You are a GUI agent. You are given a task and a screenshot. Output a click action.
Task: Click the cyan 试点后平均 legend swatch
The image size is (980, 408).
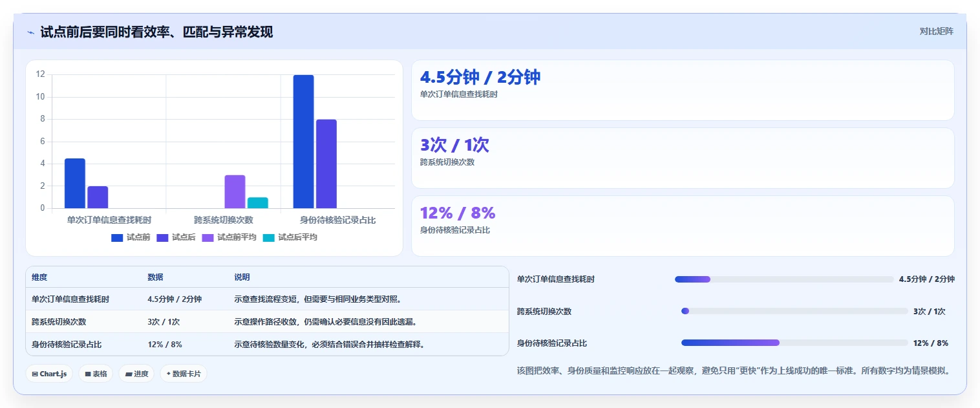point(268,237)
